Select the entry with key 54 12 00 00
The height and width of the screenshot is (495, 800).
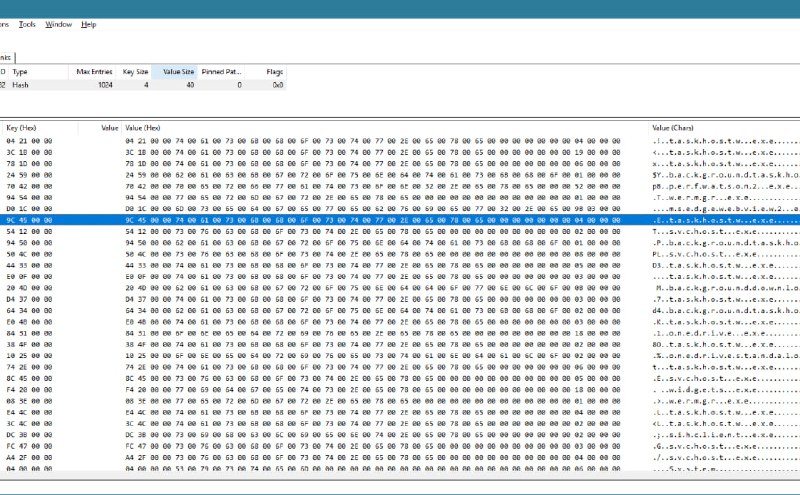point(29,231)
